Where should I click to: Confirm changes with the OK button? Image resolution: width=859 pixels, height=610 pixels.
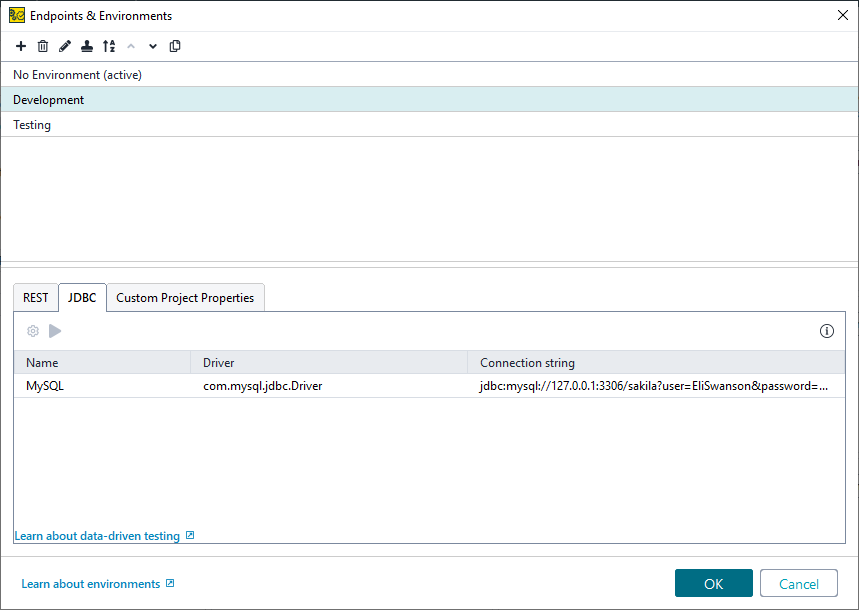click(x=713, y=583)
